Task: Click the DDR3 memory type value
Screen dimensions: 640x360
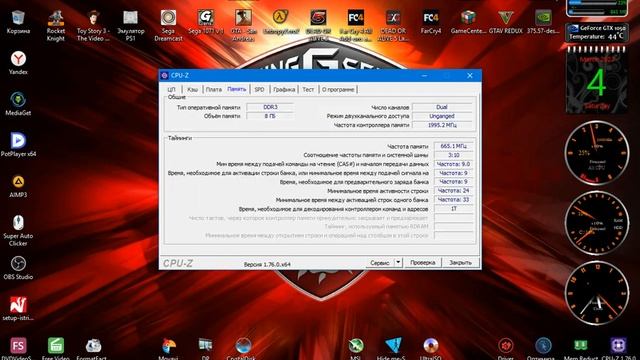Action: (270, 107)
